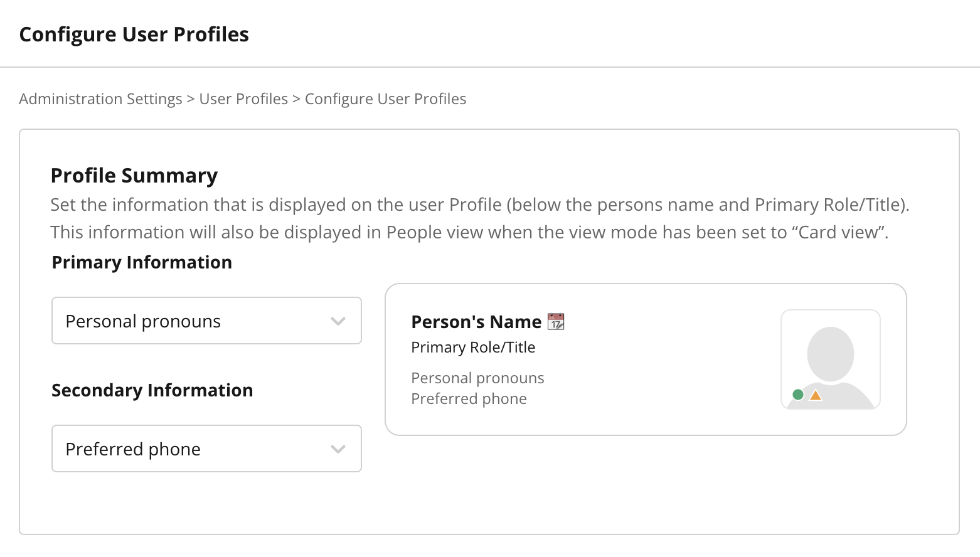Click the Primary Information label
The width and height of the screenshot is (980, 557).
click(x=142, y=262)
